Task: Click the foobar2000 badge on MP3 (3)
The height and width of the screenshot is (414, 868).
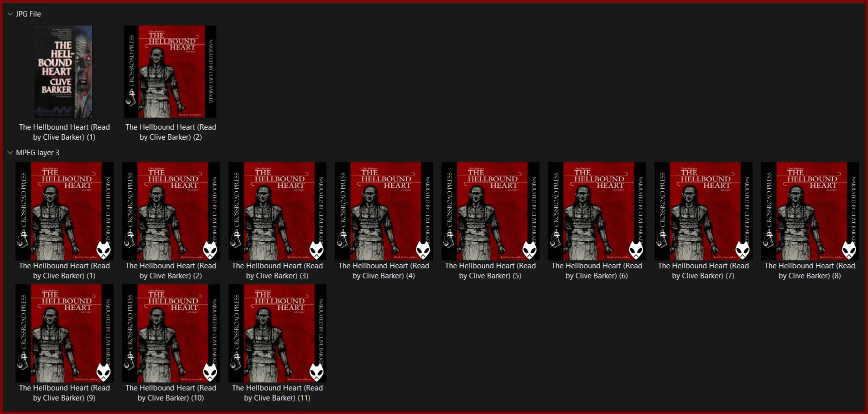Action: click(x=316, y=250)
